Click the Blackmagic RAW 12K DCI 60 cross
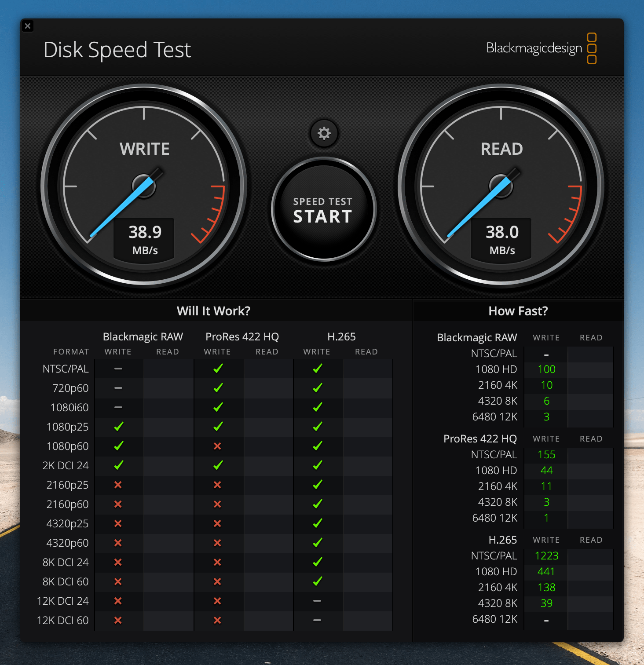Image resolution: width=644 pixels, height=665 pixels. tap(118, 620)
